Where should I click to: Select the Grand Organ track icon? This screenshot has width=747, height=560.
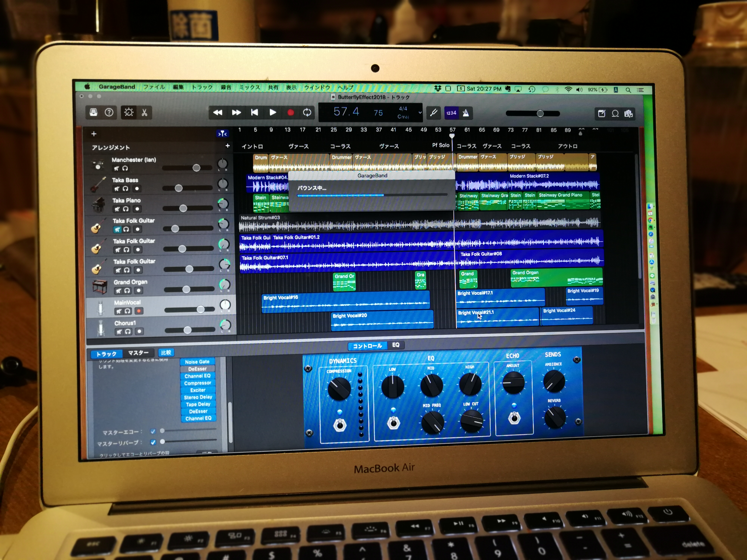(100, 287)
